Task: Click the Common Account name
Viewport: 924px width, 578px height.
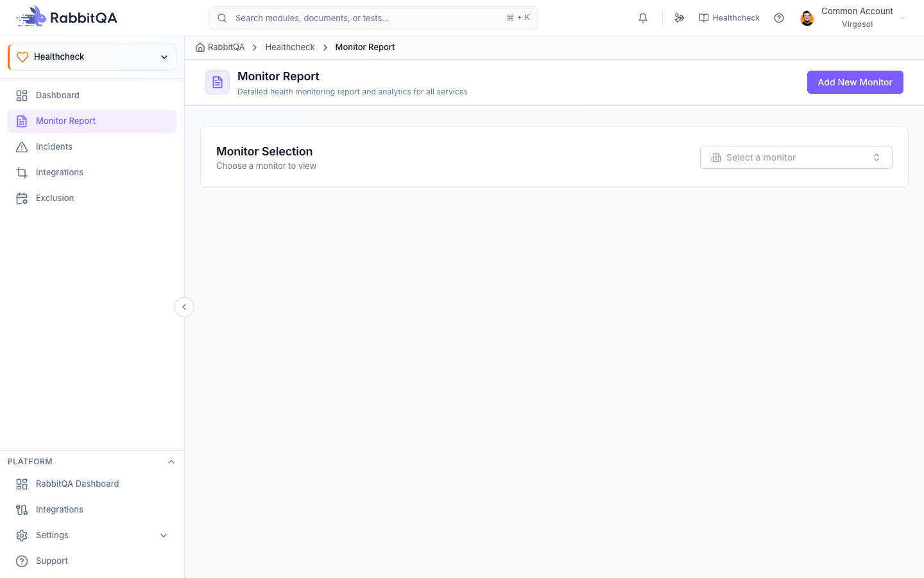Action: pos(857,11)
